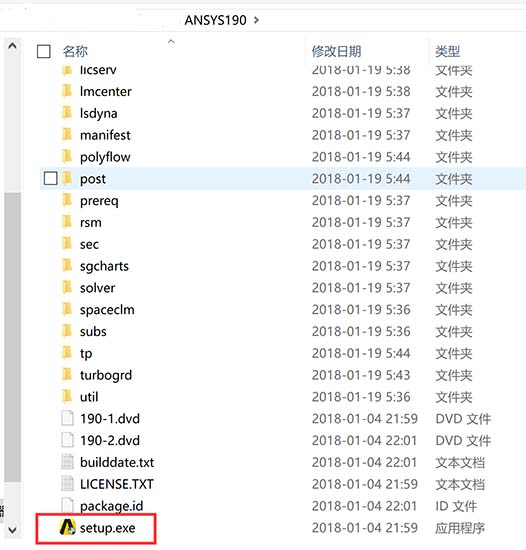Click the lsdyna folder icon
This screenshot has width=526, height=550.
pyautogui.click(x=67, y=113)
